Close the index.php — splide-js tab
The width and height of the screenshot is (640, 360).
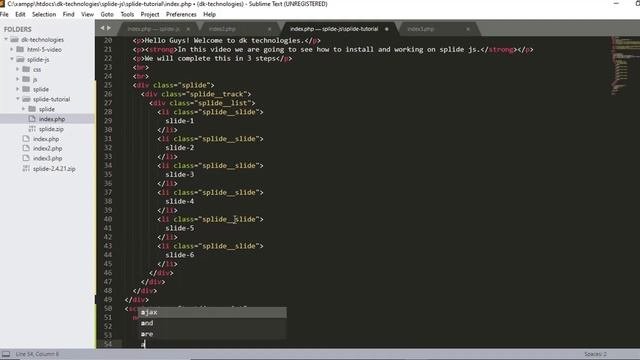click(x=188, y=29)
